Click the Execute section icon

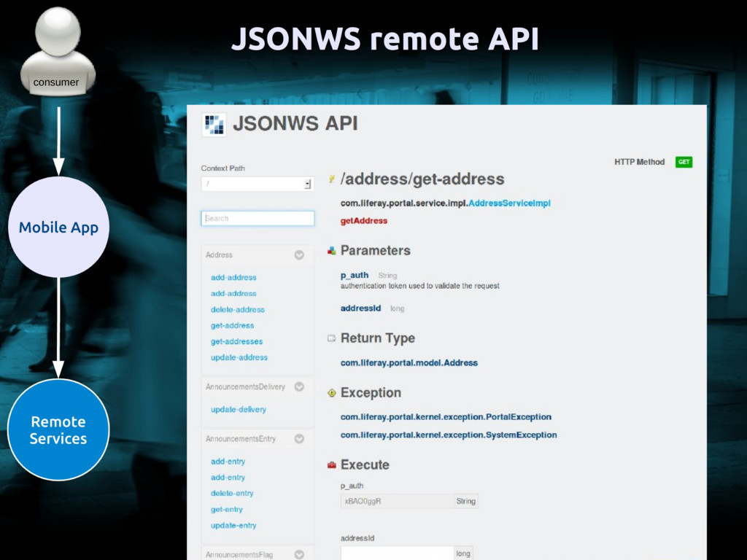tap(332, 464)
